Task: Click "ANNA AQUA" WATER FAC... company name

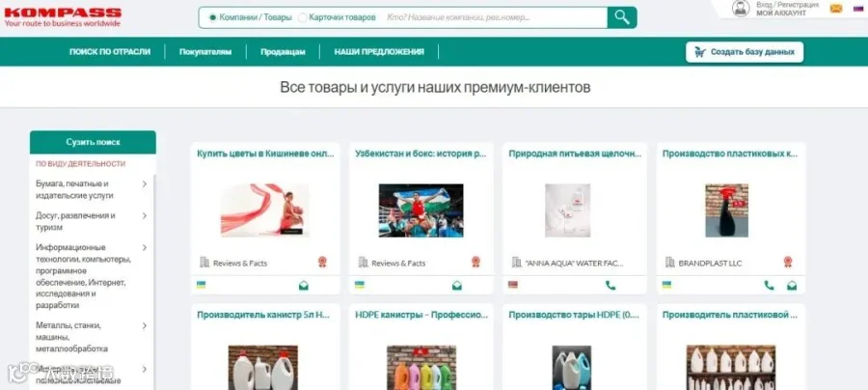Action: click(574, 264)
